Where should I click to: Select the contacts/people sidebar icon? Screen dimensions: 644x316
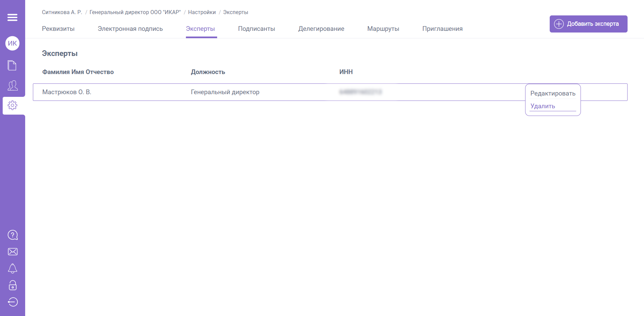pos(12,86)
